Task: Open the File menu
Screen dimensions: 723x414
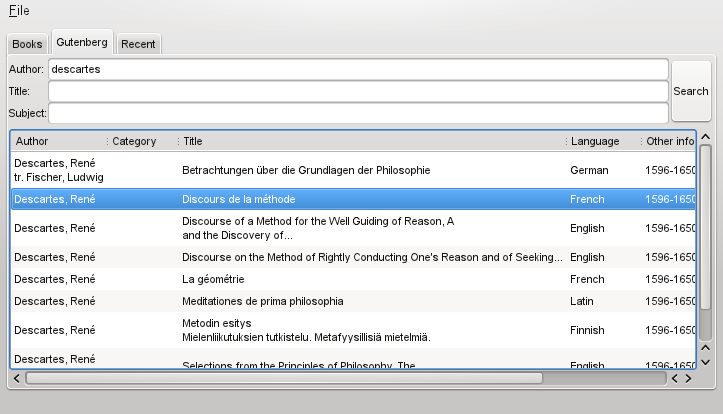Action: pyautogui.click(x=18, y=10)
